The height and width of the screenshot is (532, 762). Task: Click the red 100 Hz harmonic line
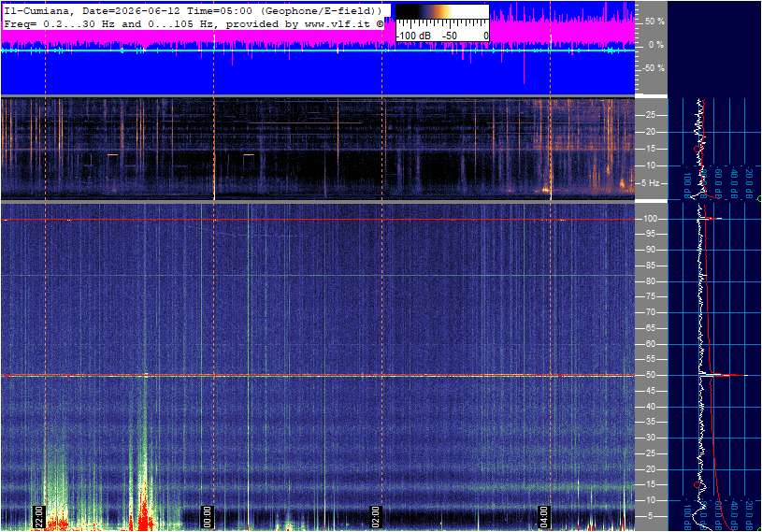pos(318,220)
